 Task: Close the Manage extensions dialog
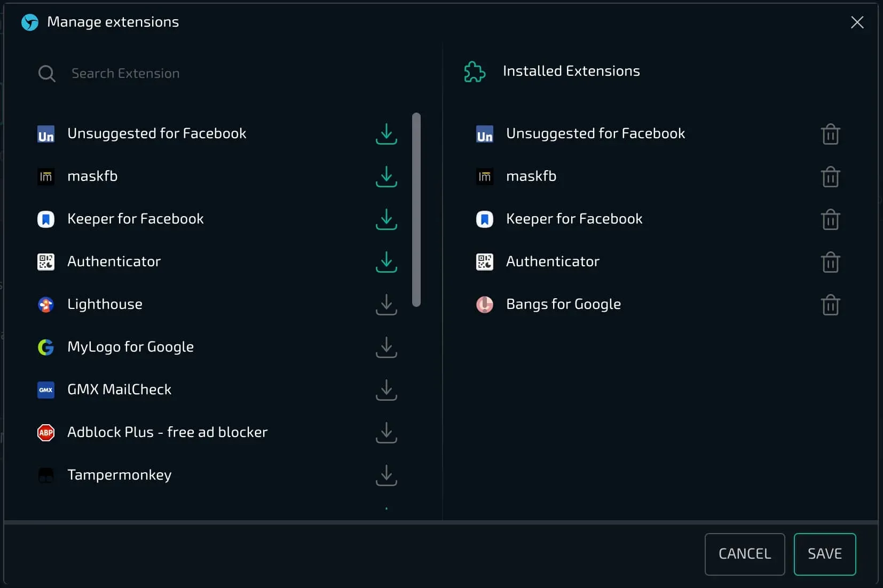[x=857, y=22]
